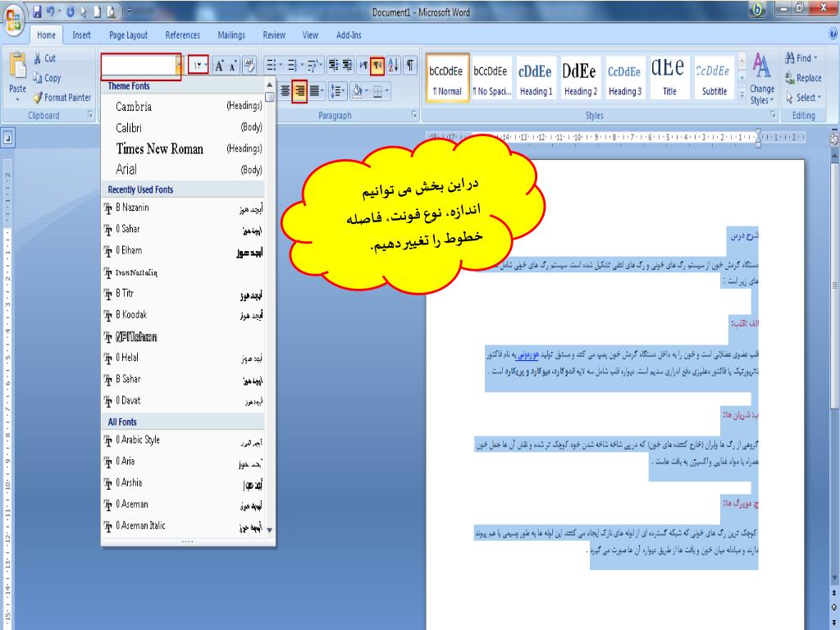Activate the Format Painter
The height and width of the screenshot is (630, 840).
[x=62, y=98]
